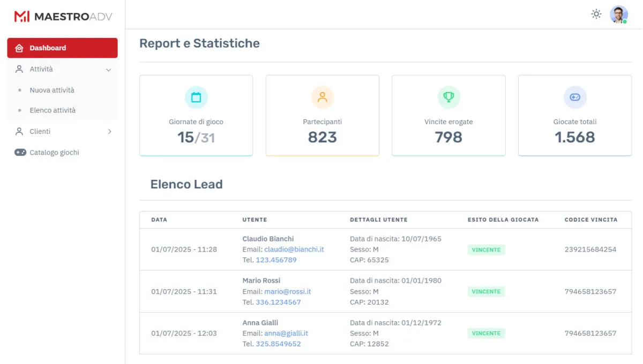Screen dimensions: 643x364
Task: Click the Attività person icon
Action: pyautogui.click(x=18, y=69)
